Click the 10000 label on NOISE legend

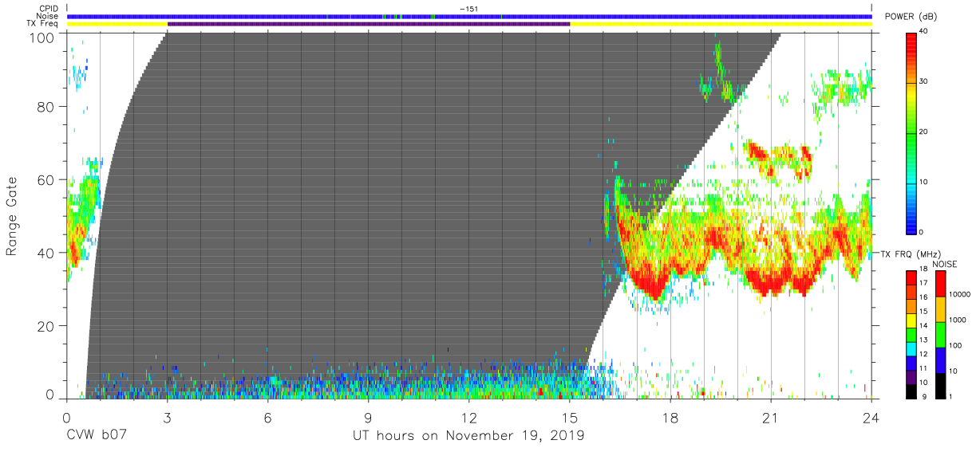tap(961, 293)
